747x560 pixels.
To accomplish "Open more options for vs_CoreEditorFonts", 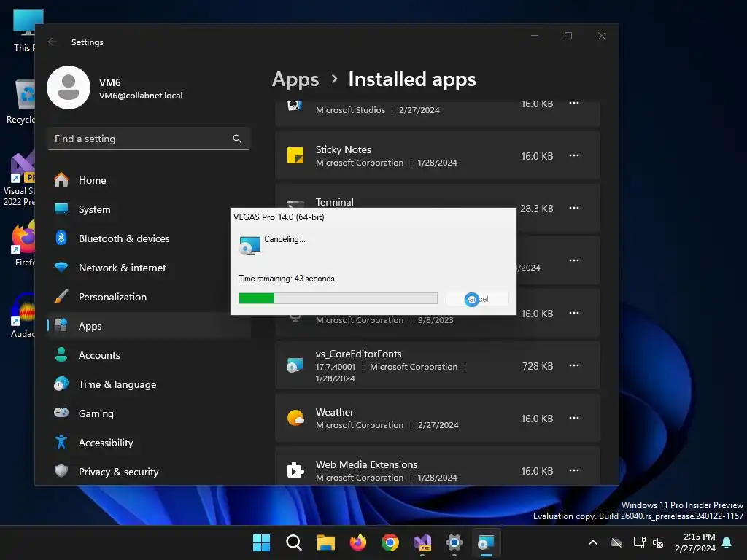I will [574, 366].
